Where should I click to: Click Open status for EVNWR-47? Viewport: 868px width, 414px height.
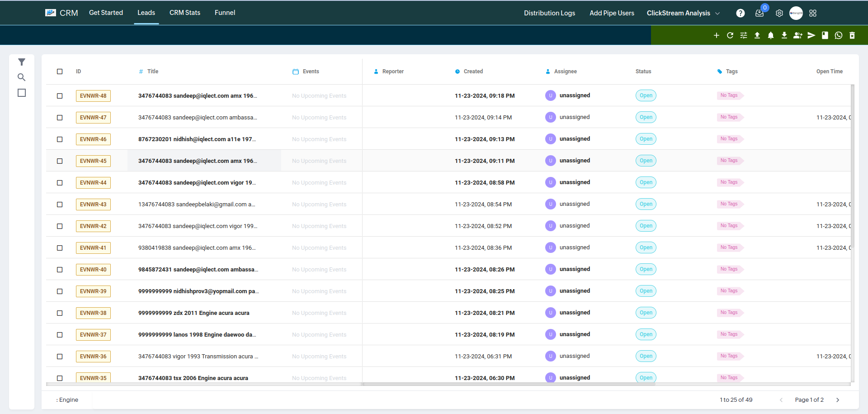click(646, 117)
